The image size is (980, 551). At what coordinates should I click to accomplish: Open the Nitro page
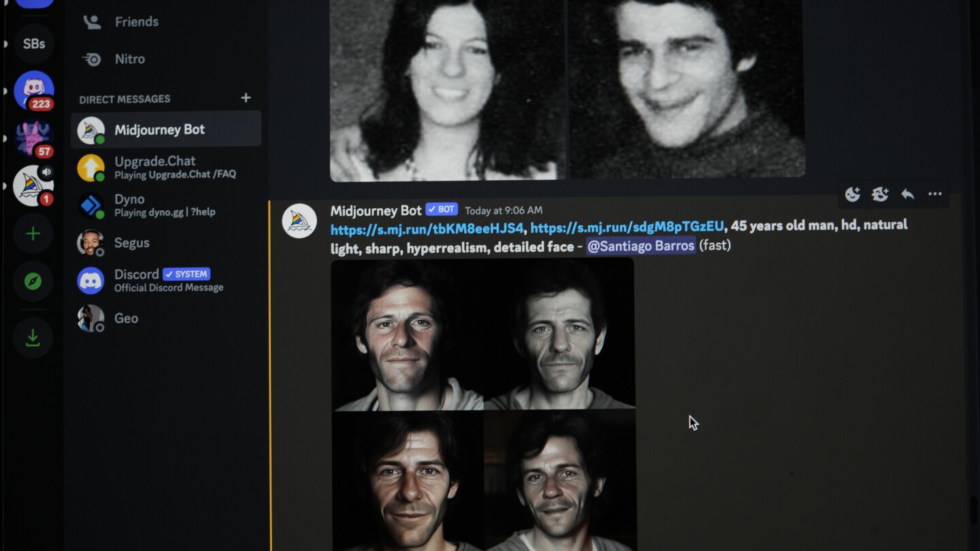click(166, 59)
